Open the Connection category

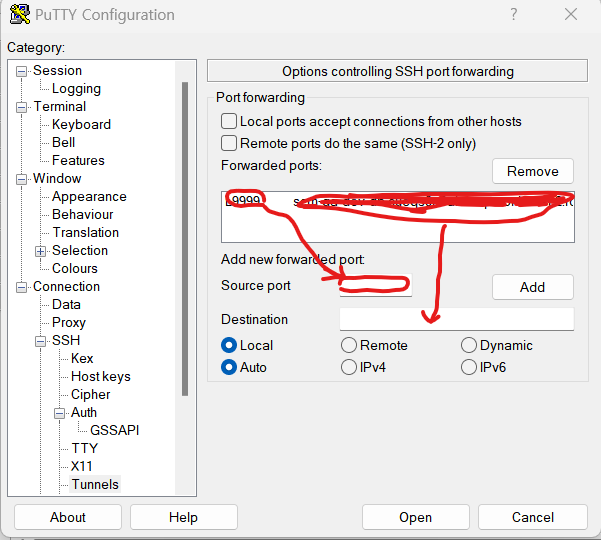click(66, 286)
